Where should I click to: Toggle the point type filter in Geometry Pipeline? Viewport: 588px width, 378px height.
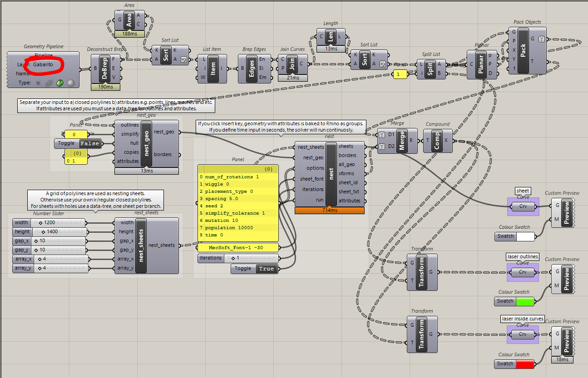tap(38, 83)
